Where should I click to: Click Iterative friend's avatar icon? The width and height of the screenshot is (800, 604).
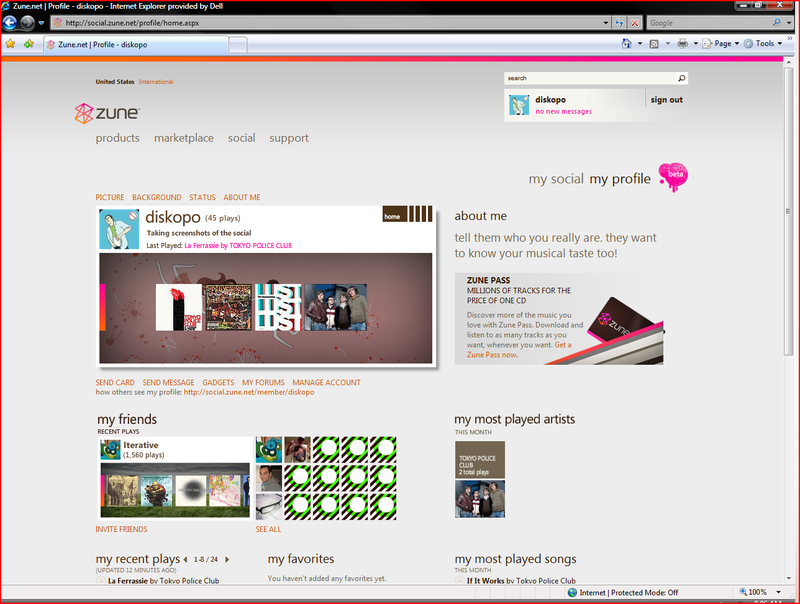(x=110, y=449)
